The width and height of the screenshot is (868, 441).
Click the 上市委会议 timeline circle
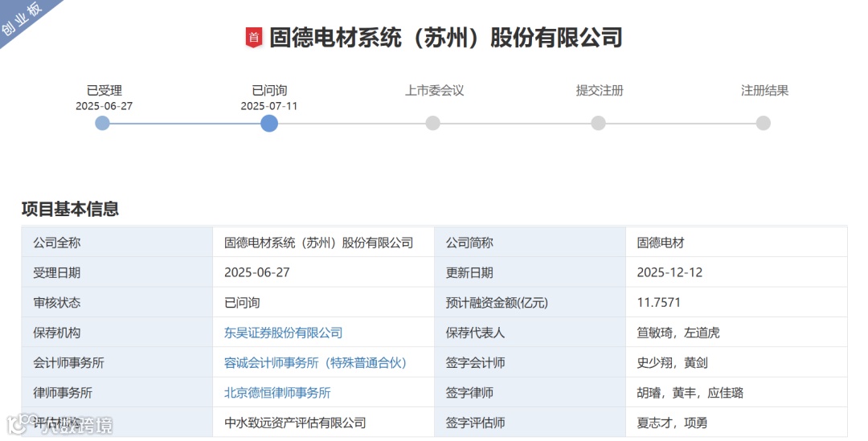433,123
